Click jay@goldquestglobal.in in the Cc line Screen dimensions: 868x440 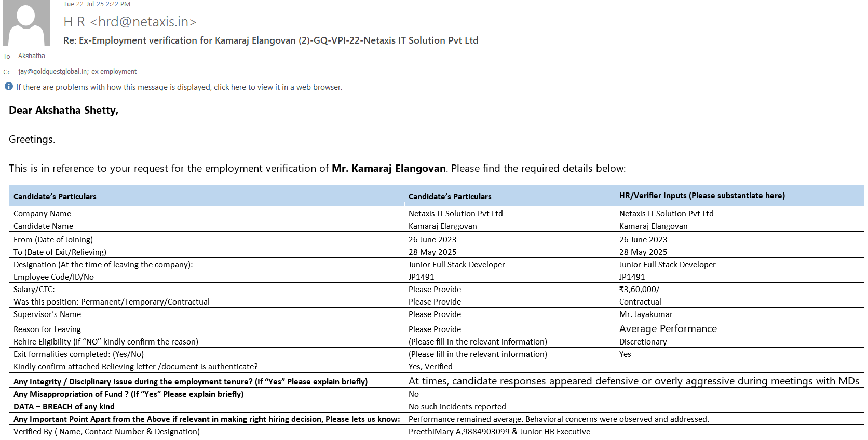coord(52,72)
